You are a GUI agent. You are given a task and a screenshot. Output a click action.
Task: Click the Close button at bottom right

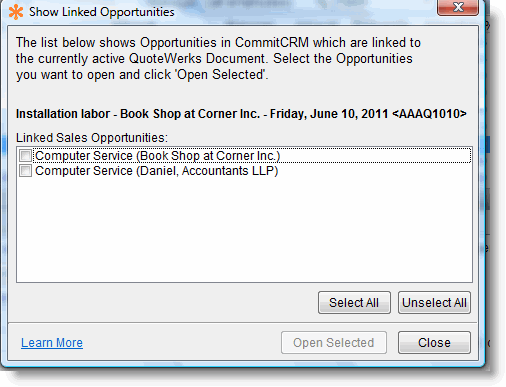point(434,343)
